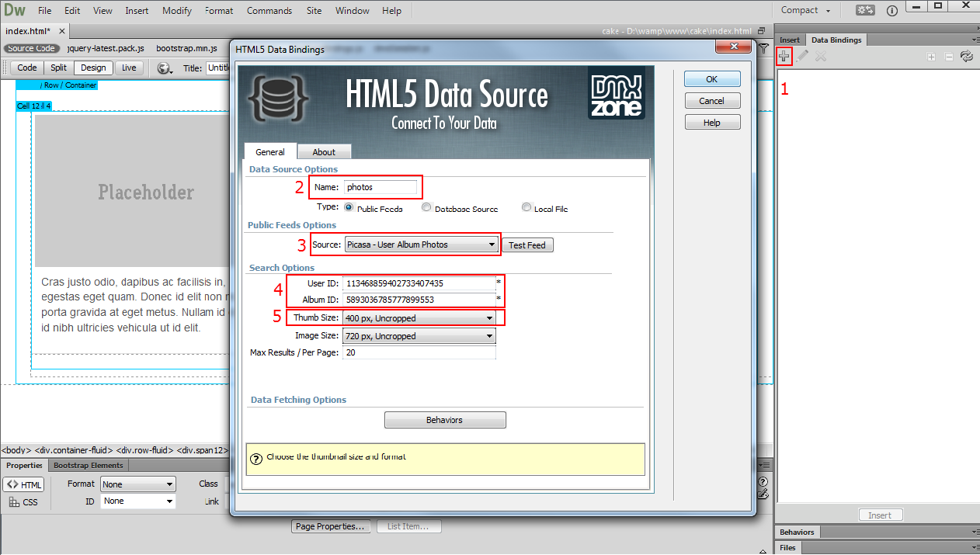The image size is (980, 555).
Task: Click the collapse-all minus box icon in Data Bindings
Action: point(948,56)
